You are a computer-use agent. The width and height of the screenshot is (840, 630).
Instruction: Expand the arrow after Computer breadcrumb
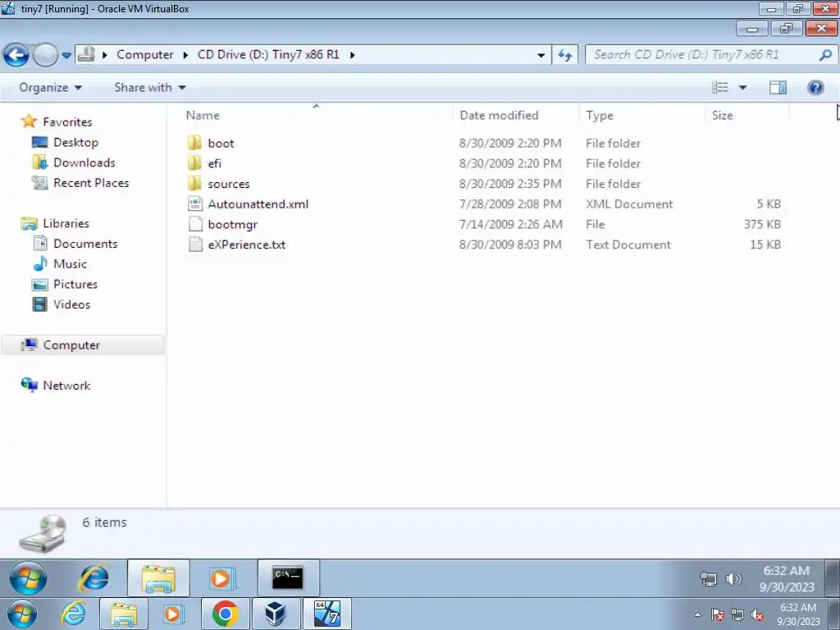185,55
